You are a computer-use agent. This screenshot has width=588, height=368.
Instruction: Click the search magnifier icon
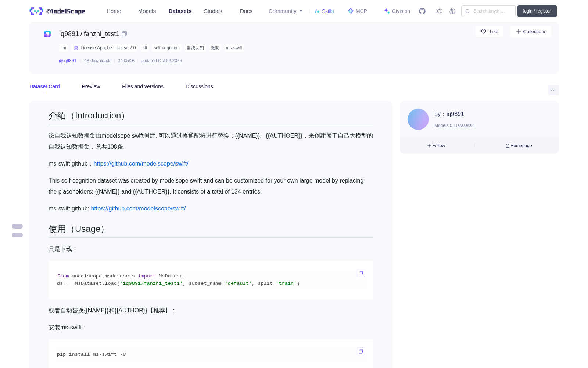[467, 11]
